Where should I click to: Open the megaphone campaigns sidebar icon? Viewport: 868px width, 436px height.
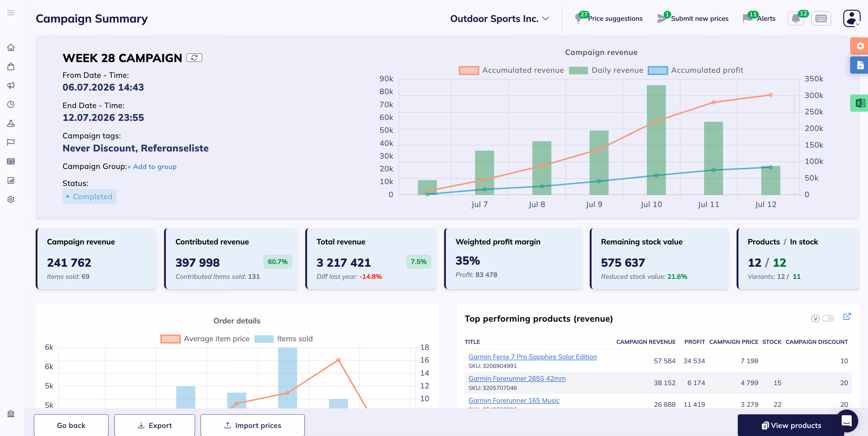coord(11,86)
